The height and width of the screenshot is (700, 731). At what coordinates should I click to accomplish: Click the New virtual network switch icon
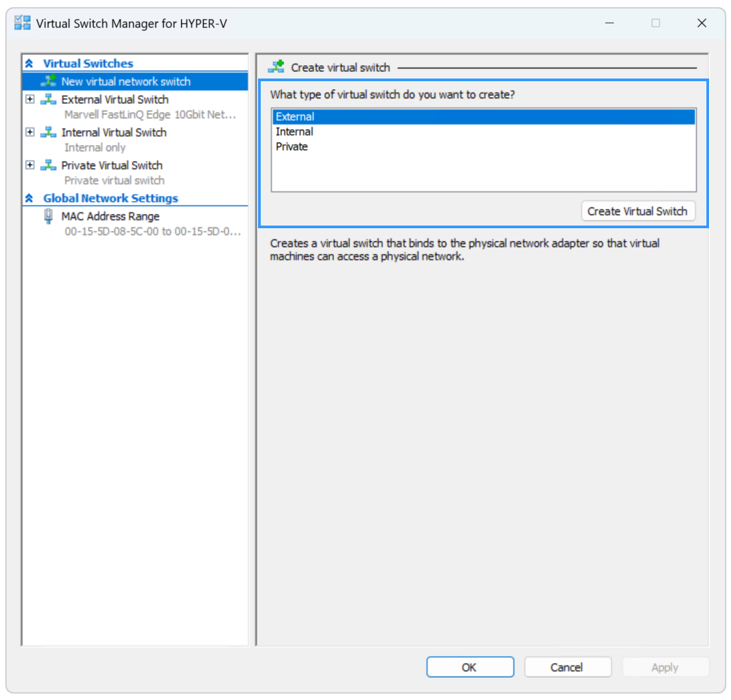click(x=49, y=81)
